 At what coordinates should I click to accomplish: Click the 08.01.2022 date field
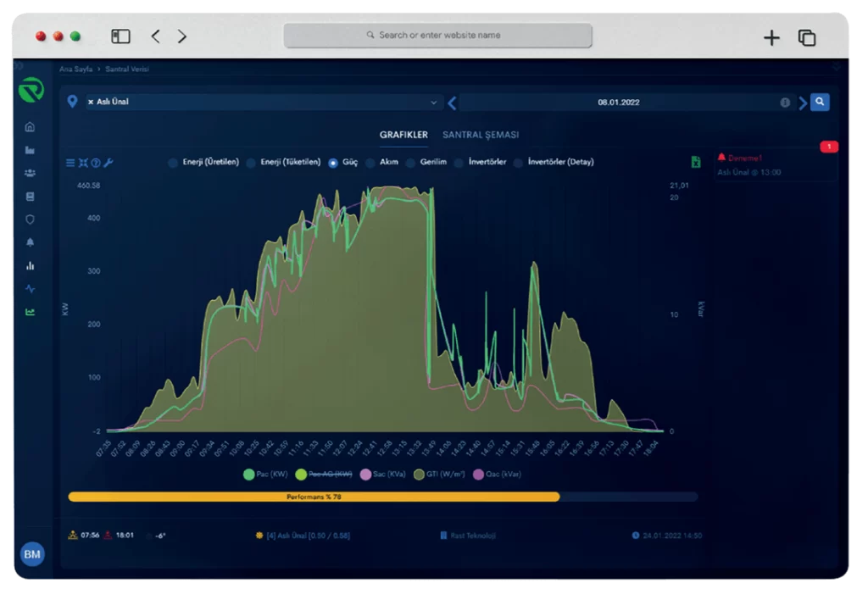pyautogui.click(x=618, y=103)
